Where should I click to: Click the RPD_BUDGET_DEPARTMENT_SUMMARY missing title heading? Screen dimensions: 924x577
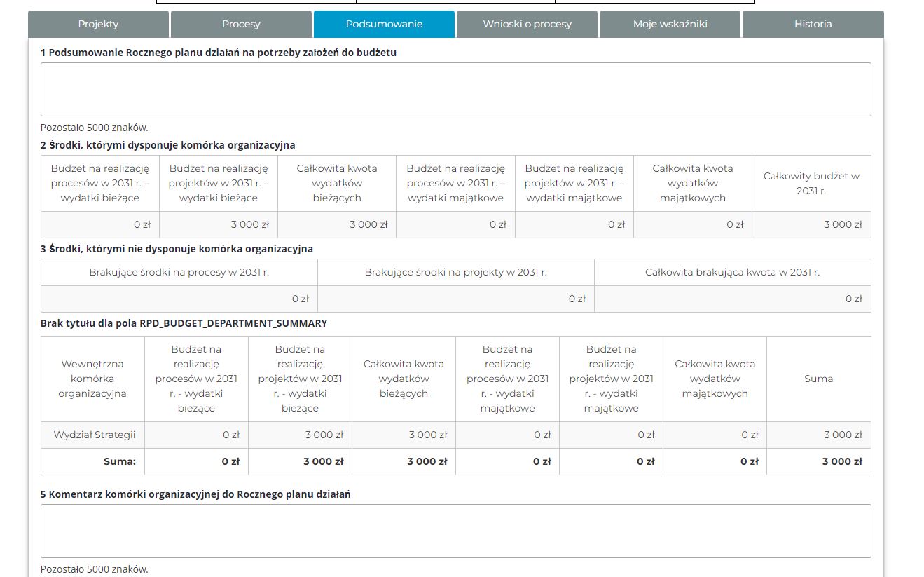tap(184, 323)
